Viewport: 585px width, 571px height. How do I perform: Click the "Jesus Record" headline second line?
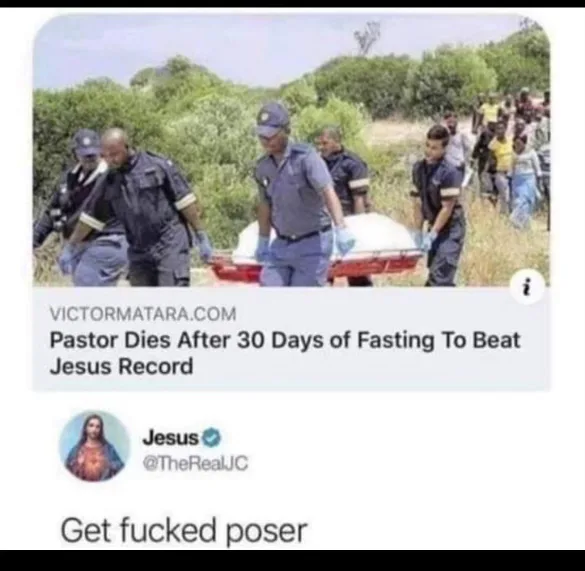click(x=122, y=366)
